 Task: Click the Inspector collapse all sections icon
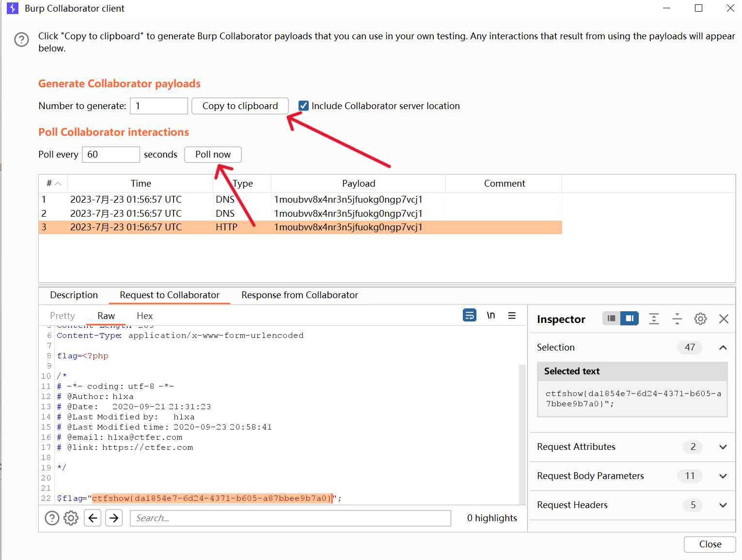click(x=677, y=319)
